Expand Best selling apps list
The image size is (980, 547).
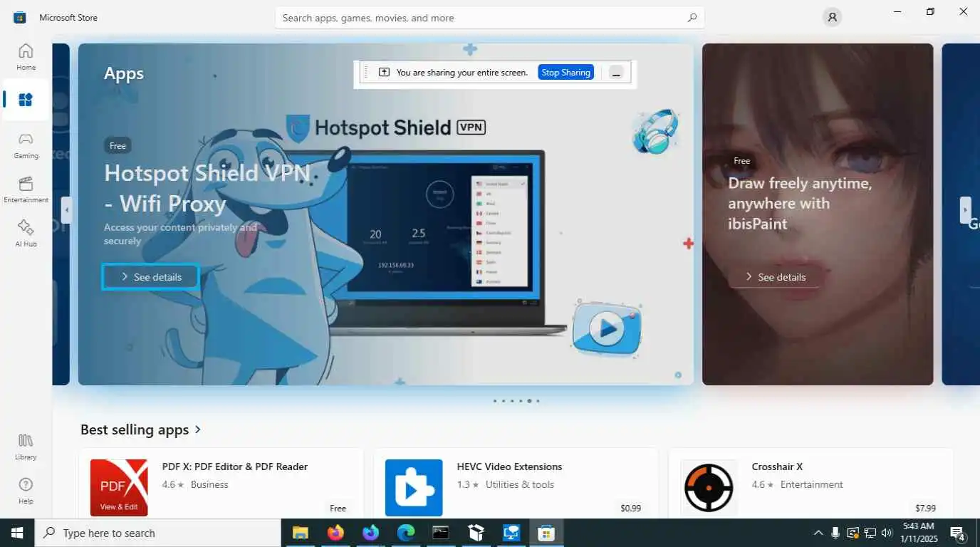[x=198, y=429]
